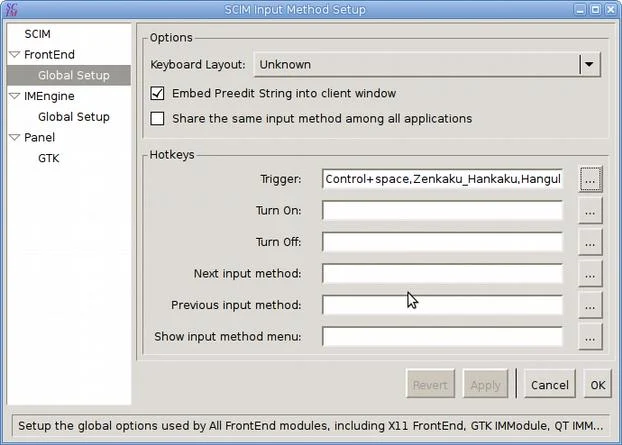Click the OK button
The height and width of the screenshot is (445, 622).
pos(598,384)
